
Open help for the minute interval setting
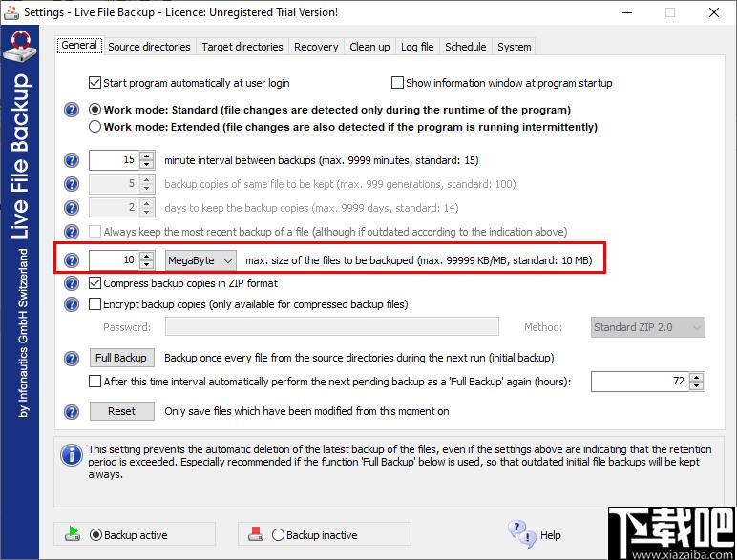[72, 160]
